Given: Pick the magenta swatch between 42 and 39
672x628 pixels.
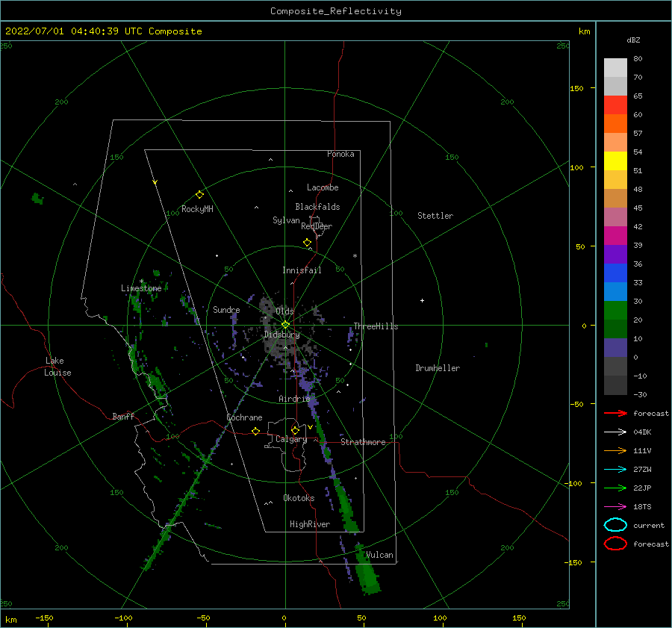Looking at the screenshot, I should pyautogui.click(x=615, y=235).
